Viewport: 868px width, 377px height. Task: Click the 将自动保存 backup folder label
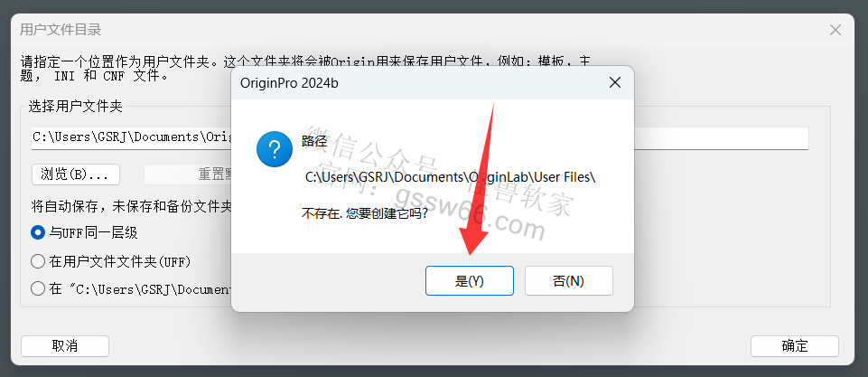point(131,207)
